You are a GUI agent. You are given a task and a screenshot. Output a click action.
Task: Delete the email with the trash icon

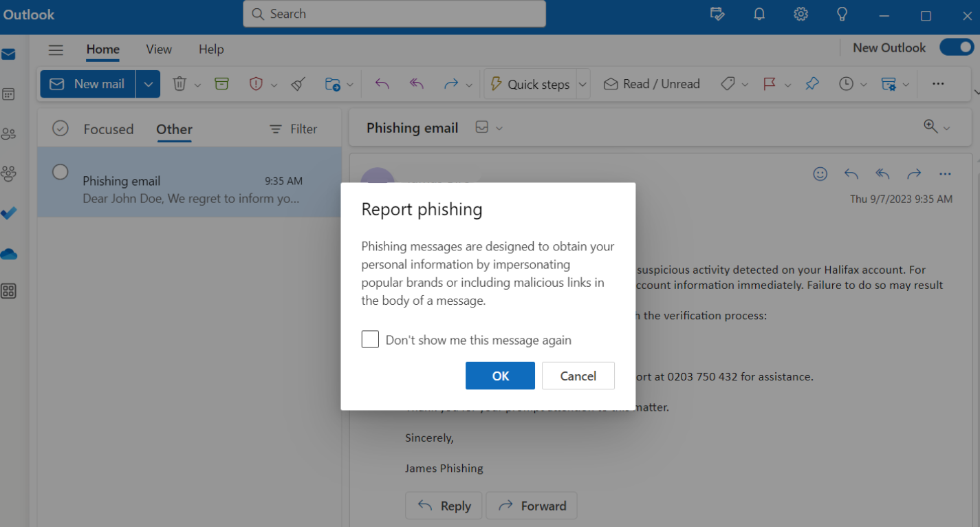click(179, 83)
